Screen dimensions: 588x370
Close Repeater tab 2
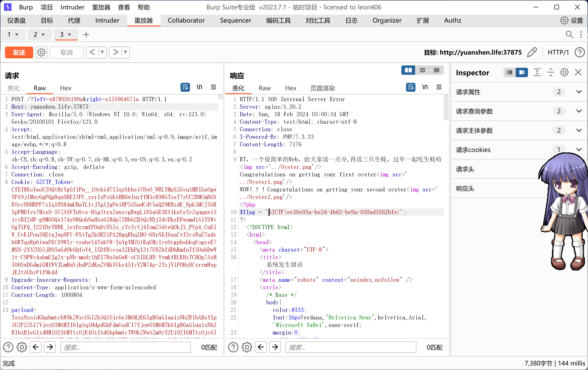pos(43,34)
